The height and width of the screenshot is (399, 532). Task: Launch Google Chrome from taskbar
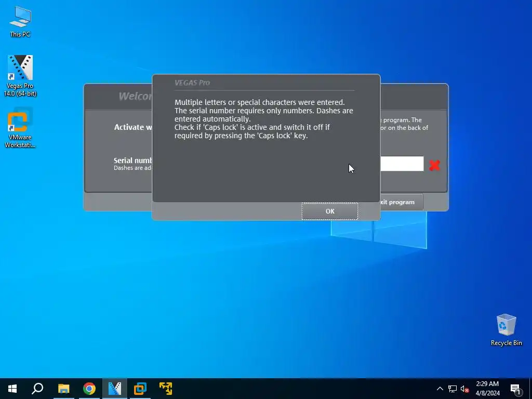pos(89,389)
